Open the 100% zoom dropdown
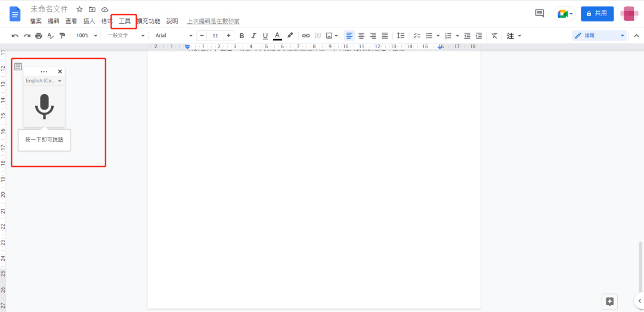 pos(86,36)
